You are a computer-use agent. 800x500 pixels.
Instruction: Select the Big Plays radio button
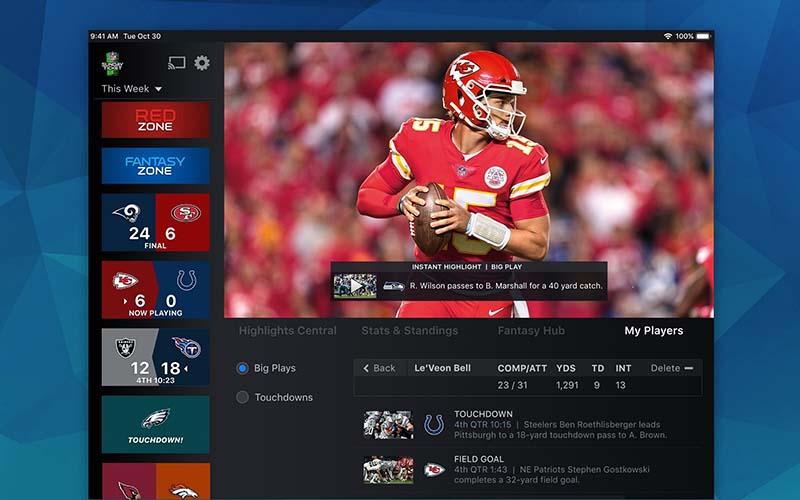[x=242, y=368]
